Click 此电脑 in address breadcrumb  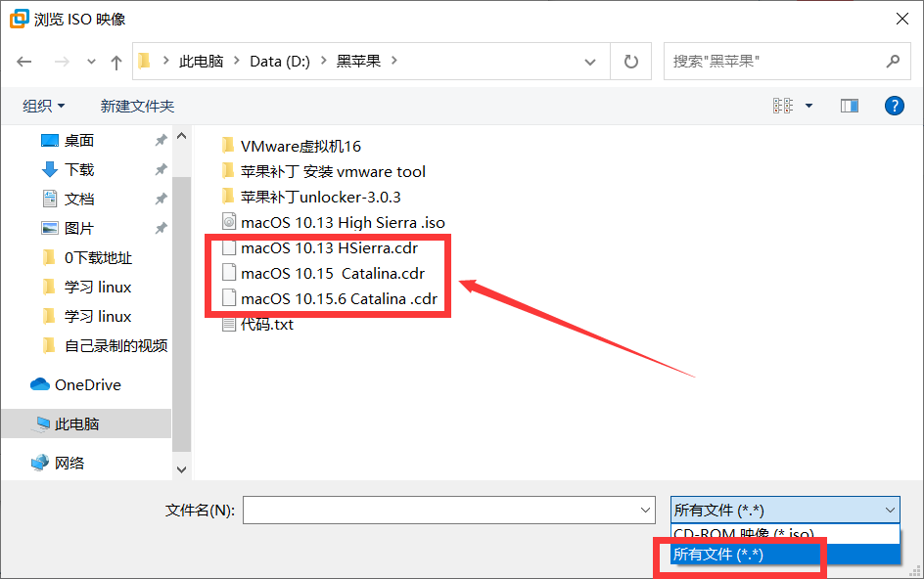[x=201, y=62]
